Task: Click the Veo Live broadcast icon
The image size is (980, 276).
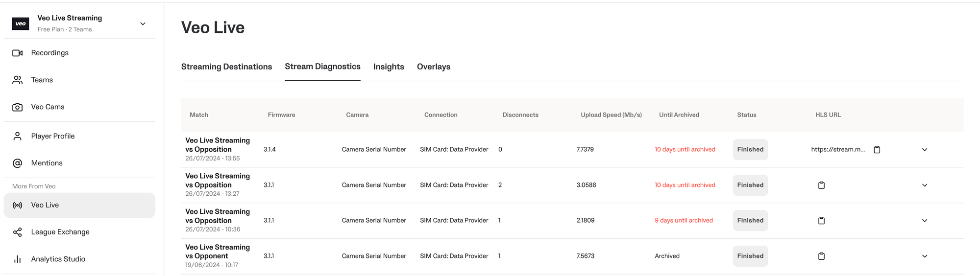Action: point(18,205)
